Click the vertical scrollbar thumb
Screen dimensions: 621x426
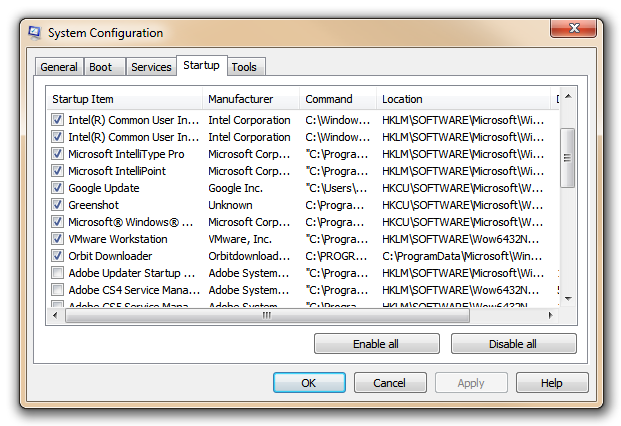568,158
